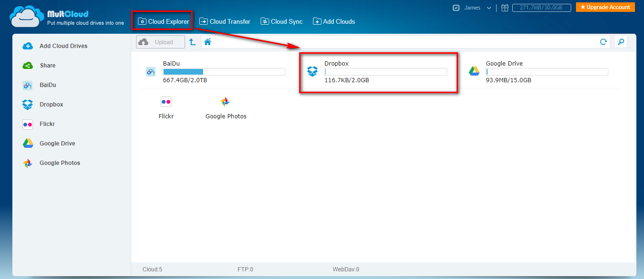This screenshot has width=644, height=279.
Task: Click the 93.9MB/15.0GB usage text
Action: [x=508, y=80]
